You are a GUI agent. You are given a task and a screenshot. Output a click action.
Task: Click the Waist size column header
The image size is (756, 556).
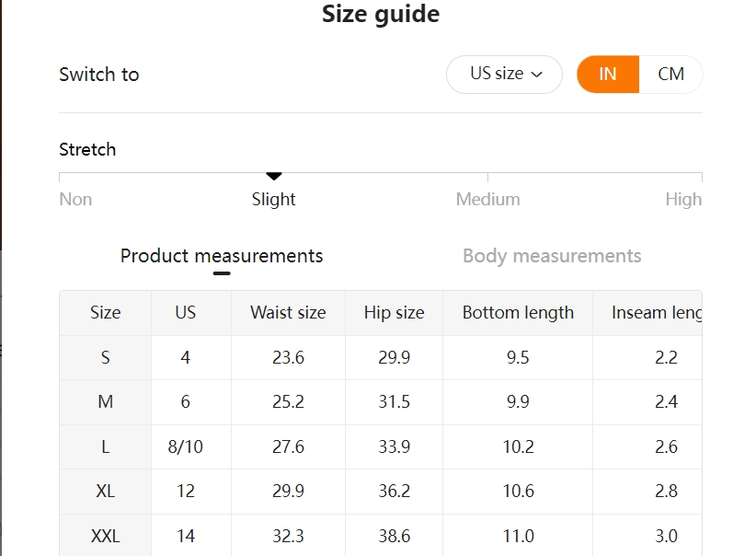(288, 313)
